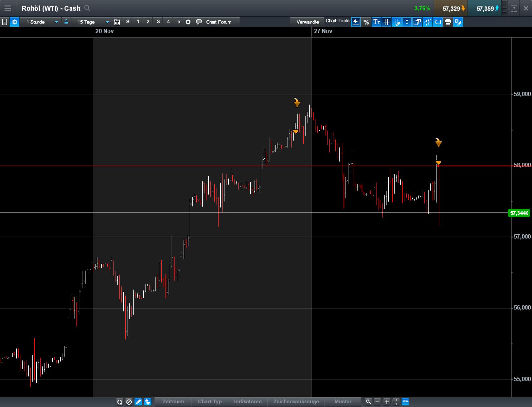Click the candlestick chart type icon
Image resolution: width=532 pixels, height=407 pixels.
coord(407,22)
